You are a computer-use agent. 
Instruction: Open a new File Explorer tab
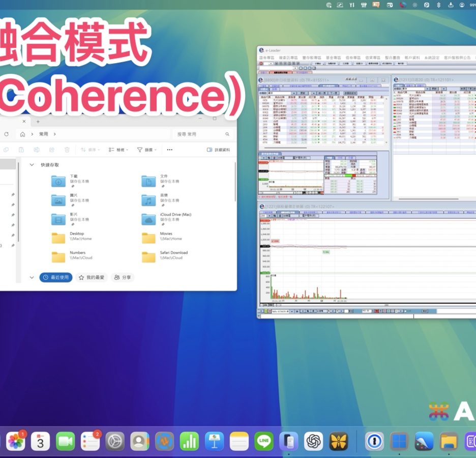pyautogui.click(x=38, y=122)
